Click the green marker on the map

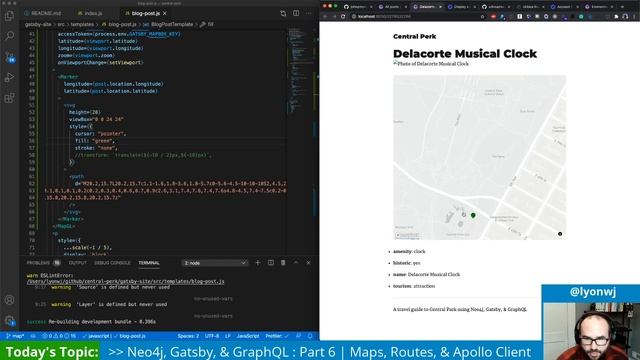(x=473, y=215)
